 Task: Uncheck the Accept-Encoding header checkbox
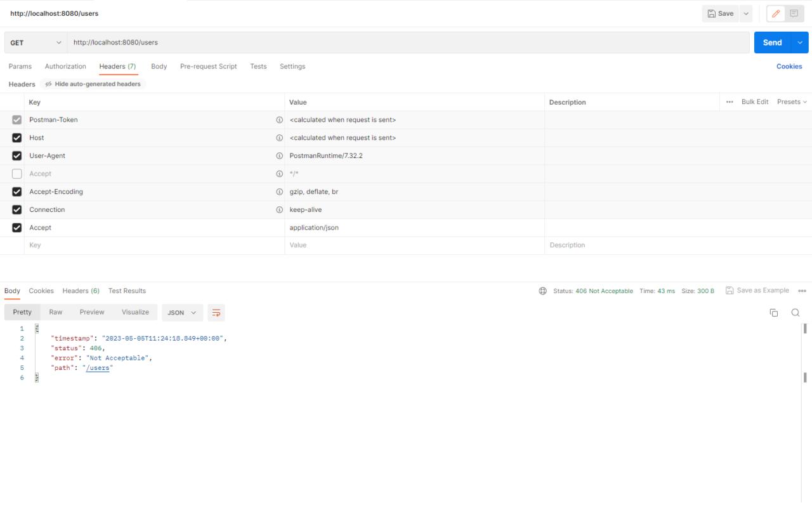point(17,192)
